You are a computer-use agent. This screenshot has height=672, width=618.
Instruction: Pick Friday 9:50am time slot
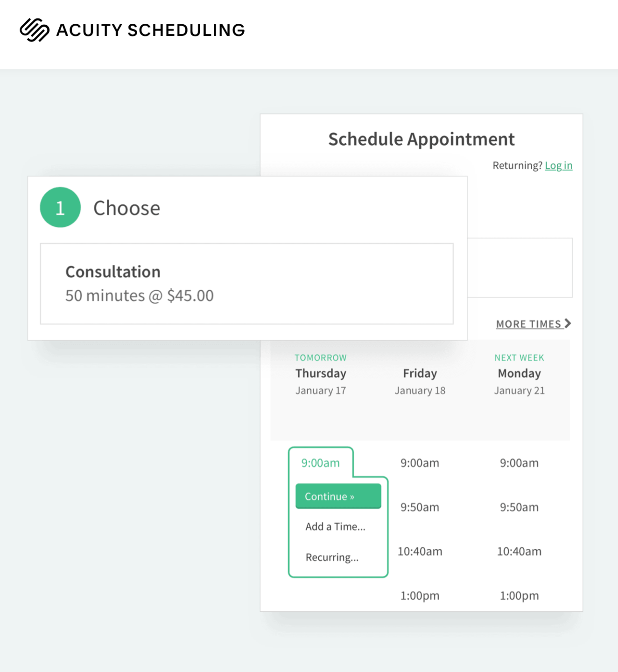[x=420, y=507]
